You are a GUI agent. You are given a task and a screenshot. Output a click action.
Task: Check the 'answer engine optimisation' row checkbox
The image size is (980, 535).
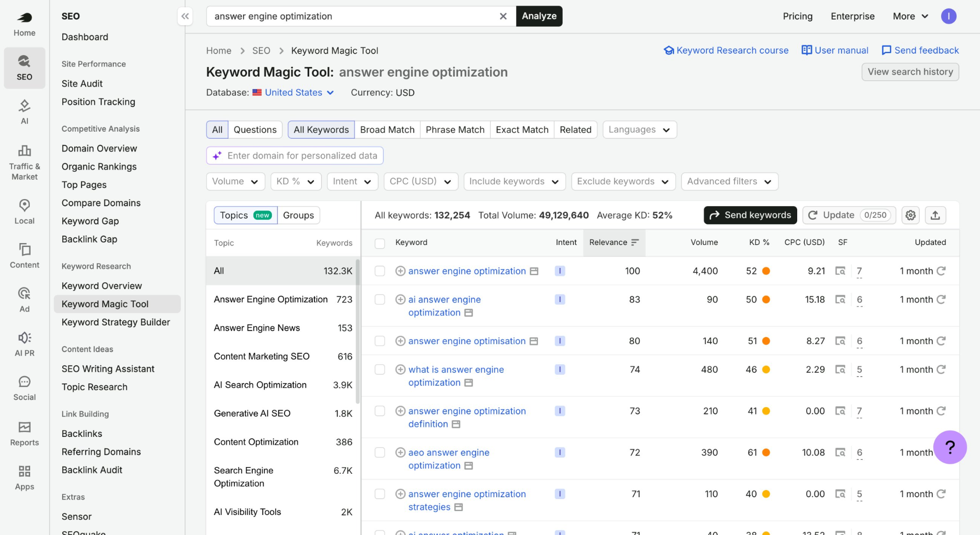pos(380,341)
